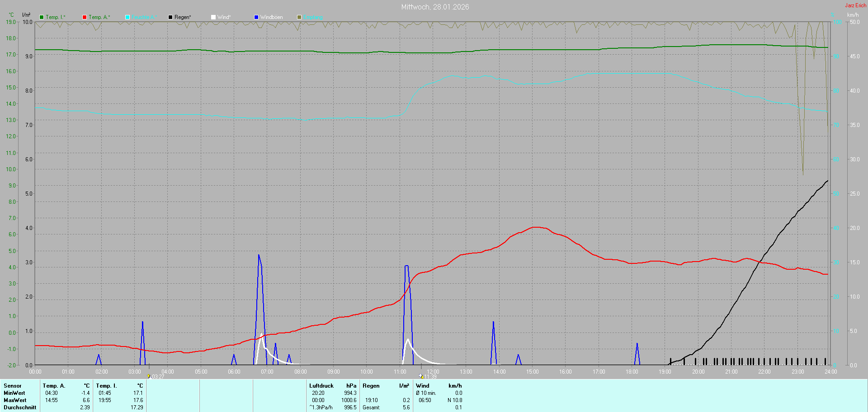Click the 'Luftdruck' column header
Screen dimensions: 868x412
321,386
